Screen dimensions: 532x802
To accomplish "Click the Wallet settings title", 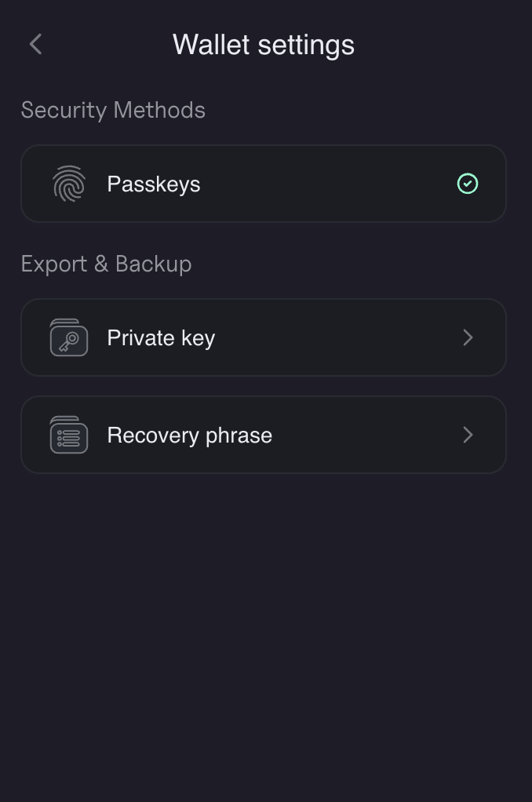I will click(264, 45).
